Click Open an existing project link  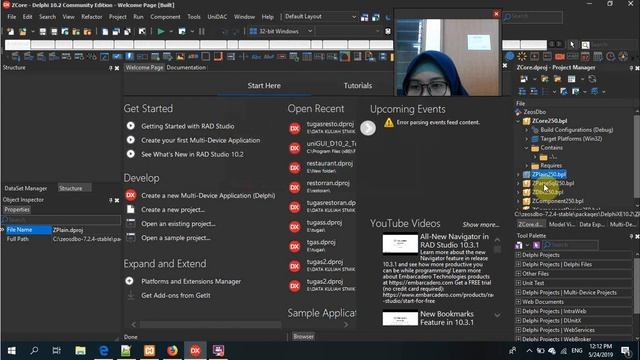178,224
